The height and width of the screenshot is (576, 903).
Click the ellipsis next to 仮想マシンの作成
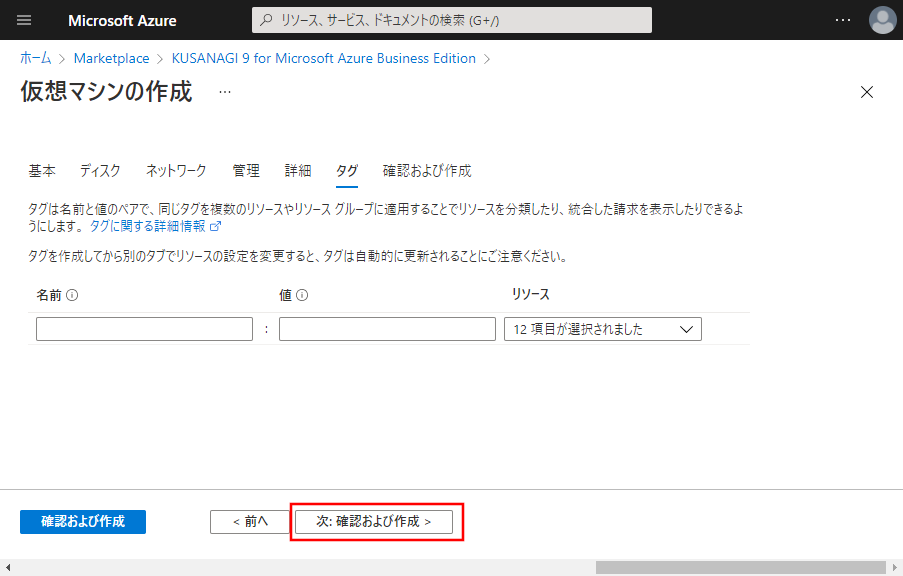pyautogui.click(x=225, y=92)
